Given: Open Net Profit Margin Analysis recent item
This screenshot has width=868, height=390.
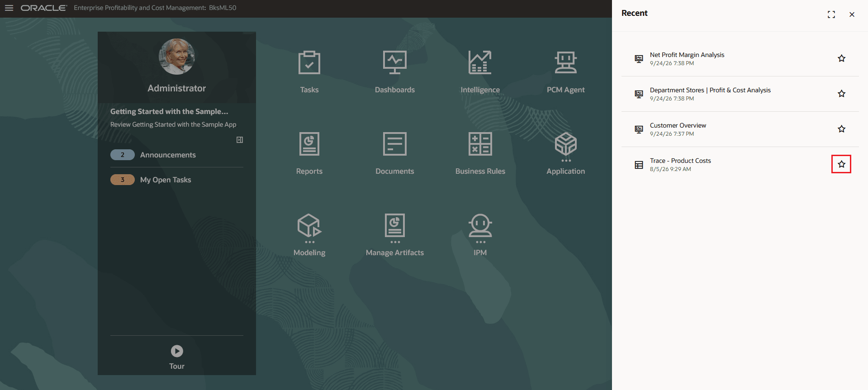Looking at the screenshot, I should 687,55.
